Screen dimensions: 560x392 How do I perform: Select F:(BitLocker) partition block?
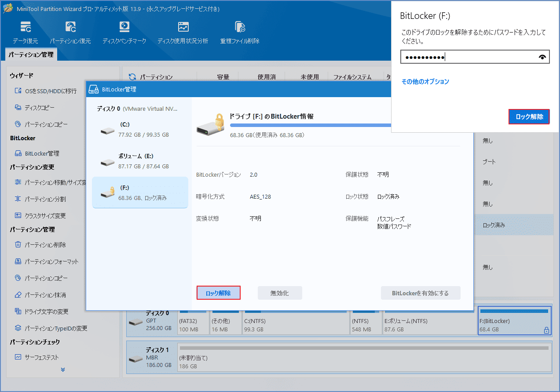514,320
